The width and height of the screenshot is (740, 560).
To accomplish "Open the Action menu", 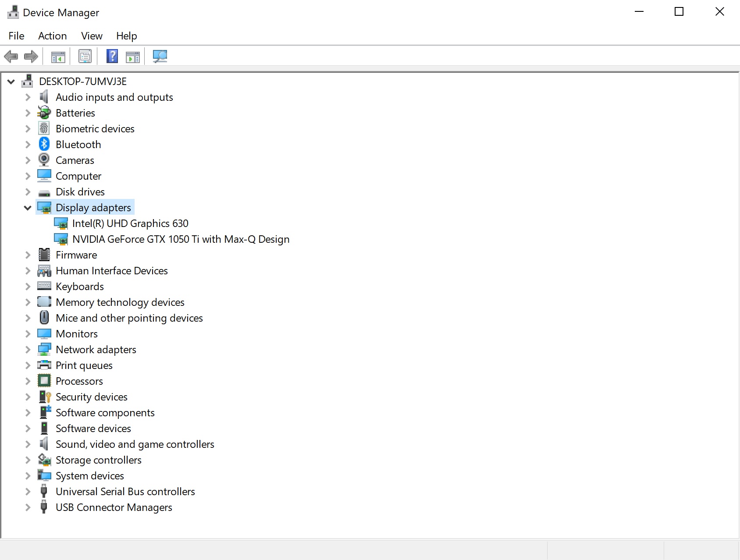I will click(x=52, y=36).
